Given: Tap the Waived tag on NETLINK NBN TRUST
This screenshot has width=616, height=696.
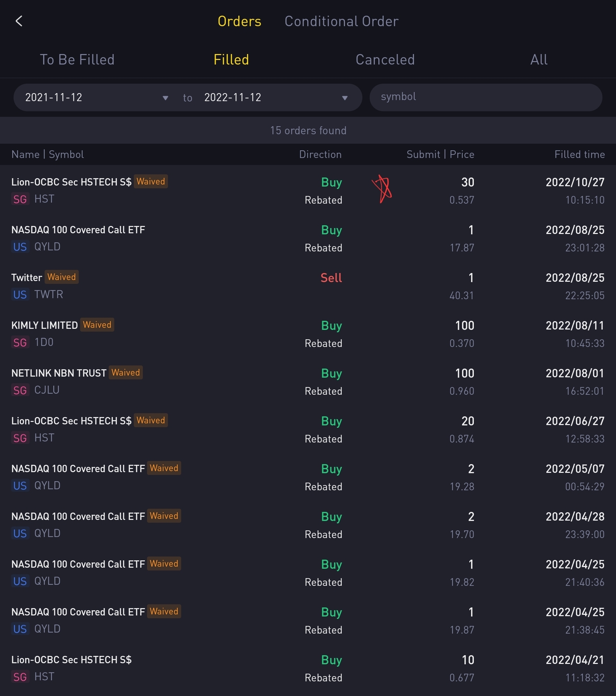Looking at the screenshot, I should 125,373.
